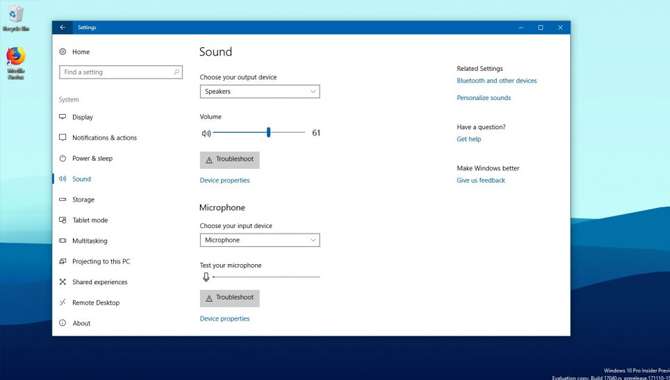The image size is (670, 380).
Task: Open the output device Speakers dropdown
Action: click(260, 91)
